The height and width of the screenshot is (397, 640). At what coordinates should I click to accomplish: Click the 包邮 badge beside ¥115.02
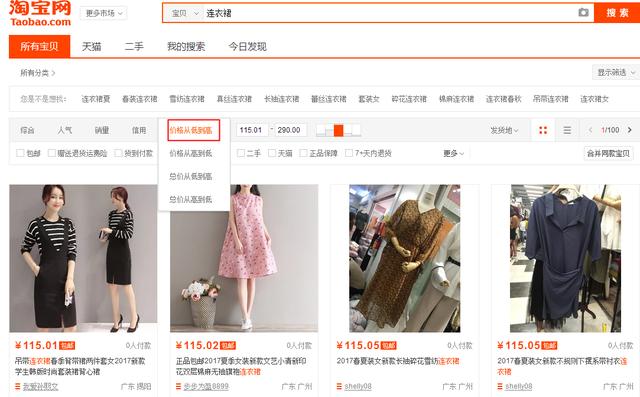click(x=228, y=346)
